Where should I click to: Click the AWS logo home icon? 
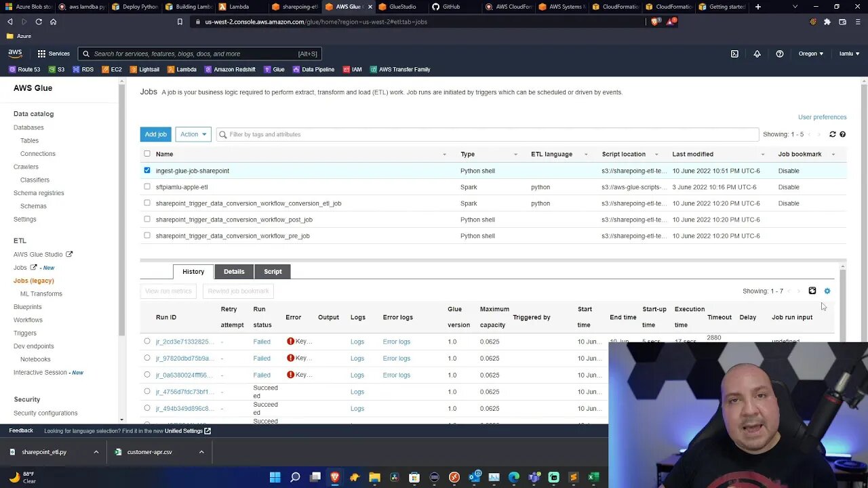point(15,54)
